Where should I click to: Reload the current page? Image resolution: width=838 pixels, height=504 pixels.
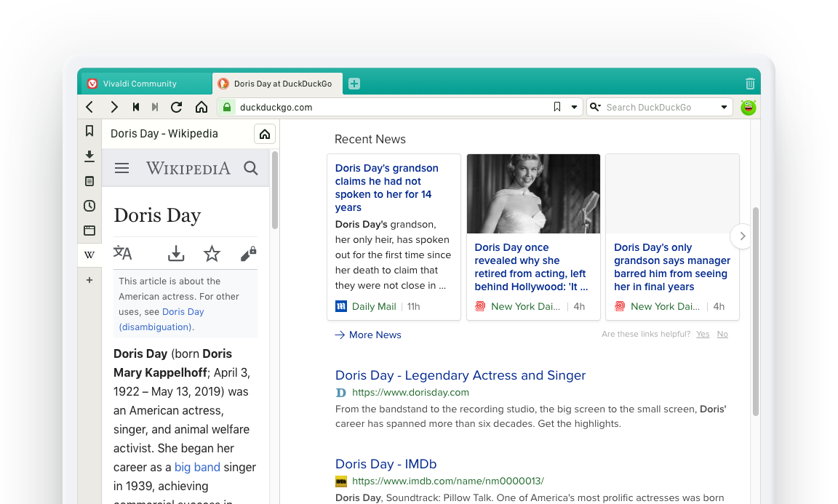176,107
